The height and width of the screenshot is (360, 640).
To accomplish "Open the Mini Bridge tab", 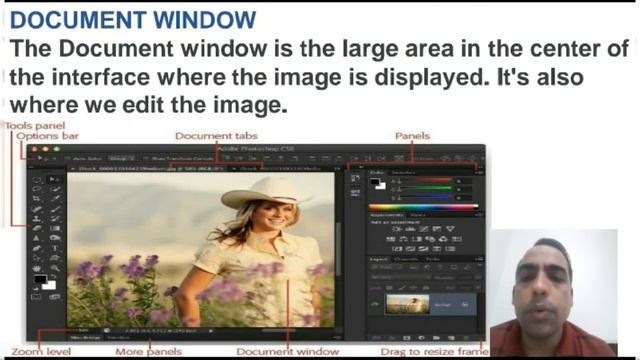I will [86, 338].
